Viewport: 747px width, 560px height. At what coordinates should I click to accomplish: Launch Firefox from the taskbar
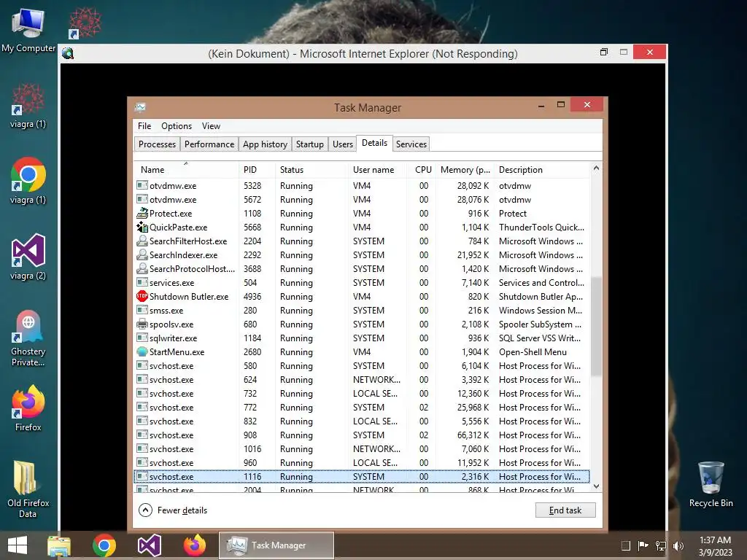pyautogui.click(x=195, y=545)
